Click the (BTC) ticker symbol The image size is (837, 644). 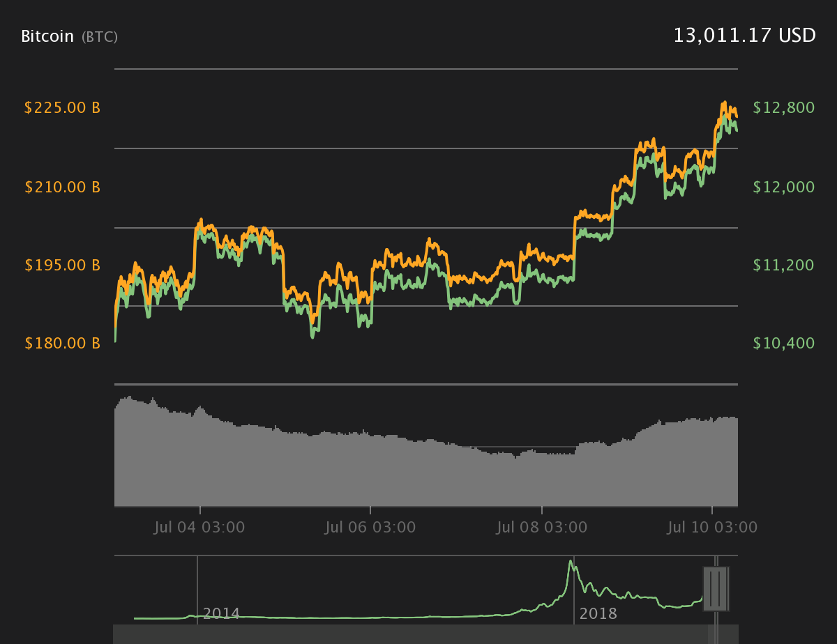(x=100, y=37)
